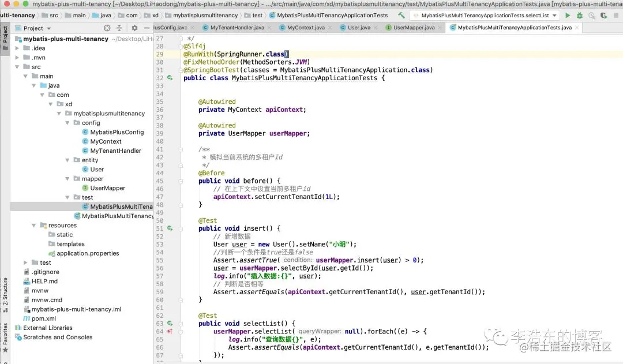
Task: Collapse the config package arrow
Action: coord(67,123)
